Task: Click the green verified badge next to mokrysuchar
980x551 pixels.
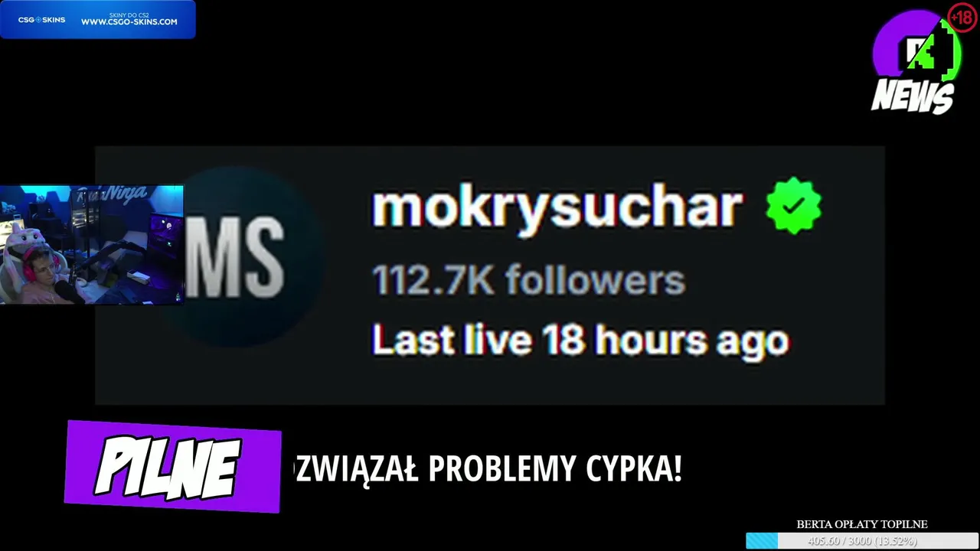Action: click(794, 205)
